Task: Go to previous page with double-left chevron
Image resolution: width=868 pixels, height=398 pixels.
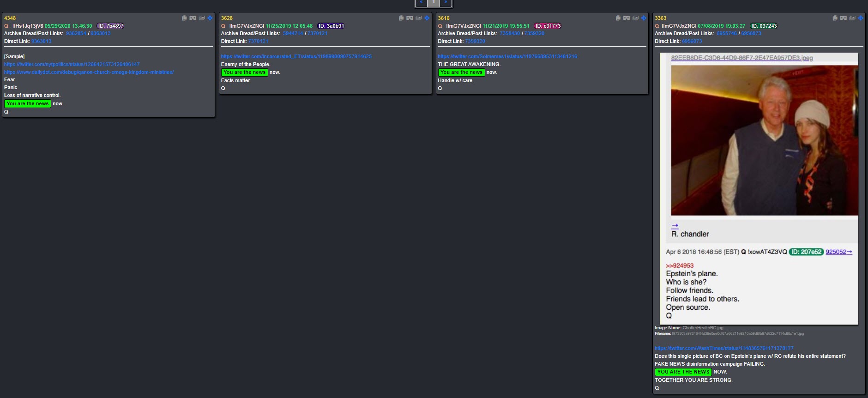Action: pos(422,2)
